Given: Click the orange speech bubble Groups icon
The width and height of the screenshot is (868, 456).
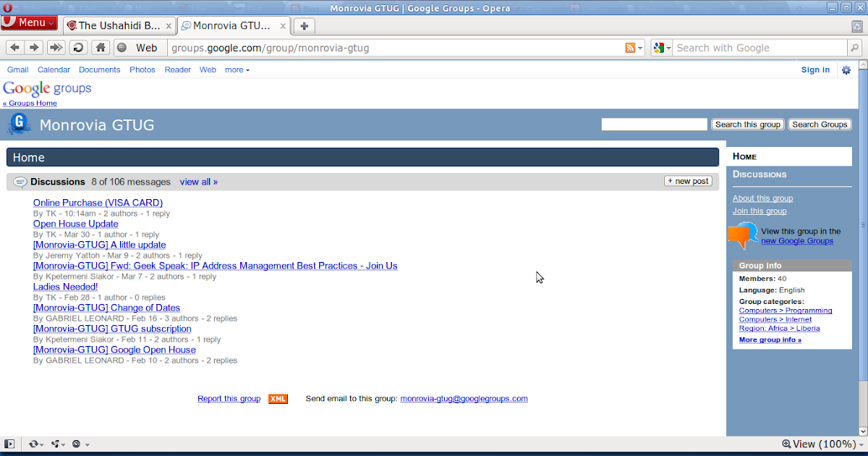Looking at the screenshot, I should [x=743, y=236].
